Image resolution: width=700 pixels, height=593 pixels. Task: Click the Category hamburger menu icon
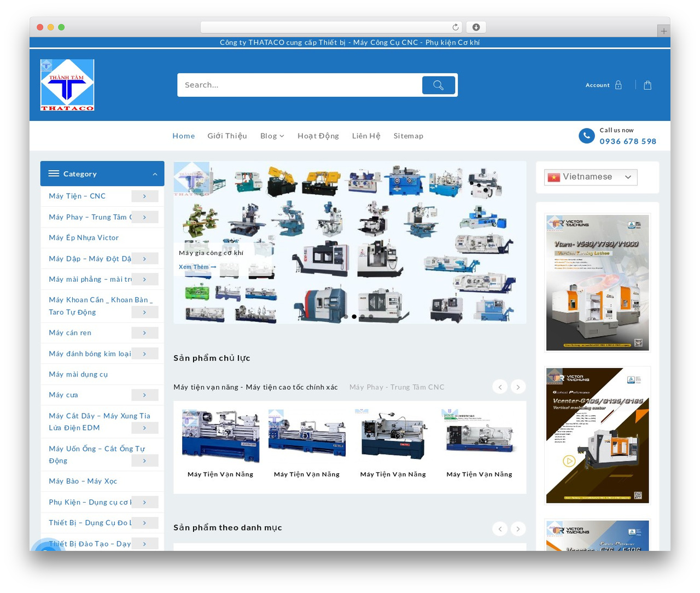(54, 173)
